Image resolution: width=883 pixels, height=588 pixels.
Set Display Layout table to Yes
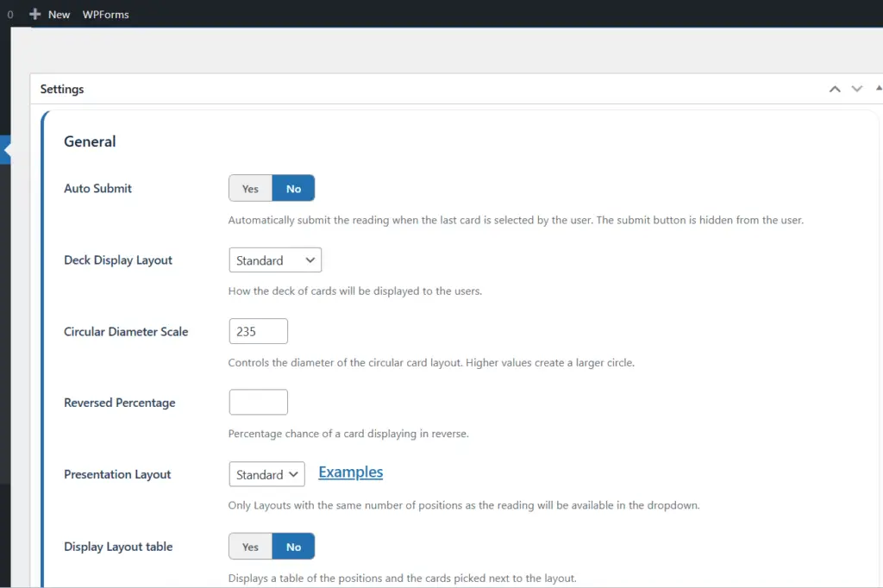click(251, 547)
